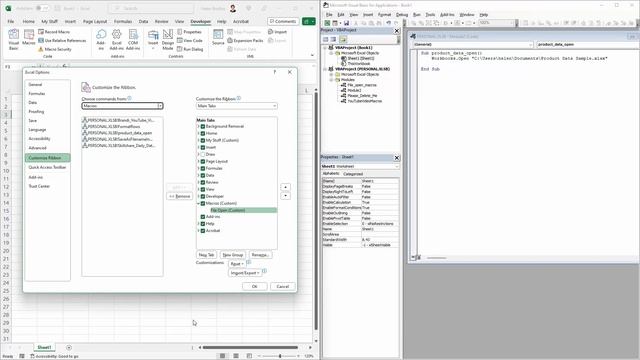Uncheck Page Layout tab checkbox
The image size is (640, 360).
[203, 161]
